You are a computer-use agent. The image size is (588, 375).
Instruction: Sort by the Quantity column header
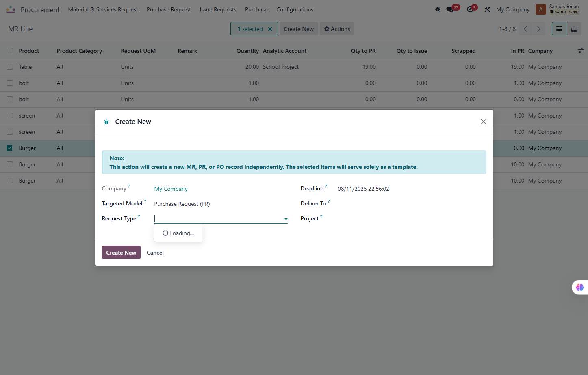click(247, 51)
